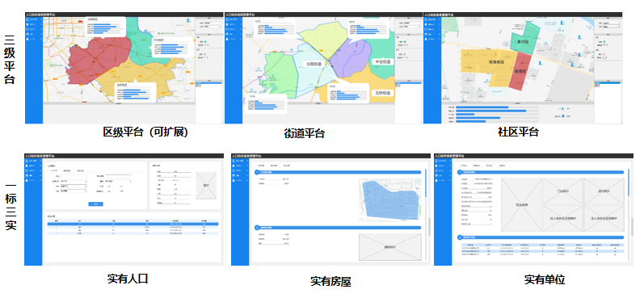Select middle tab in 实有人口 query form
Screen dimensions: 644x302
pyautogui.click(x=67, y=170)
